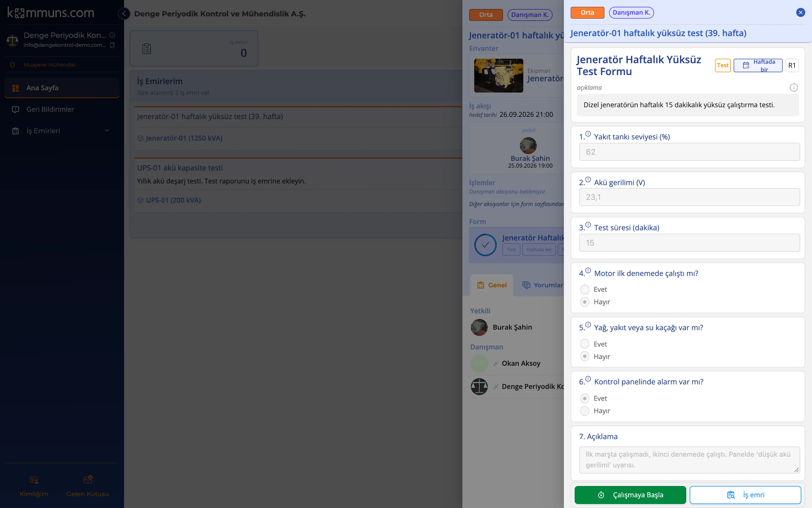Image resolution: width=812 pixels, height=508 pixels.
Task: Switch to the Genel tab
Action: 492,285
